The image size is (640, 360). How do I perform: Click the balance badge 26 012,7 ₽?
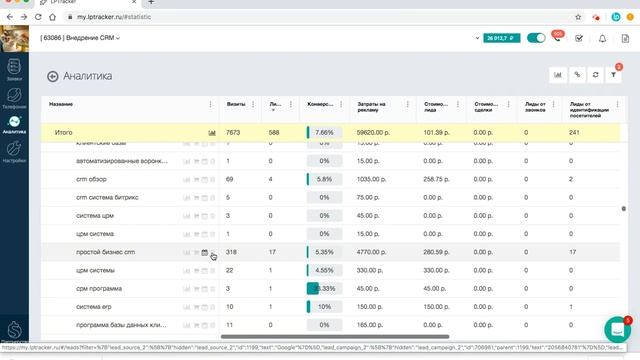(x=502, y=38)
